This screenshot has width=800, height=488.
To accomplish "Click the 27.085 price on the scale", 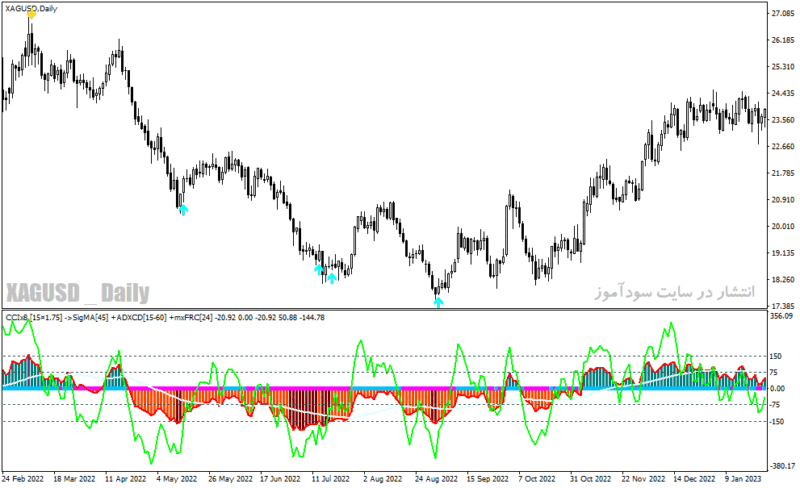I will (783, 13).
